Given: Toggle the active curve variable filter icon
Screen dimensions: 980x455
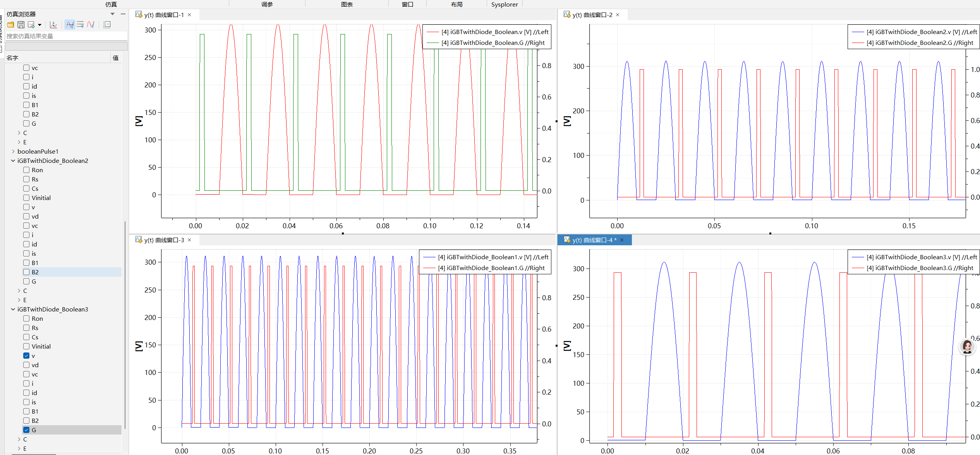Looking at the screenshot, I should click(70, 25).
